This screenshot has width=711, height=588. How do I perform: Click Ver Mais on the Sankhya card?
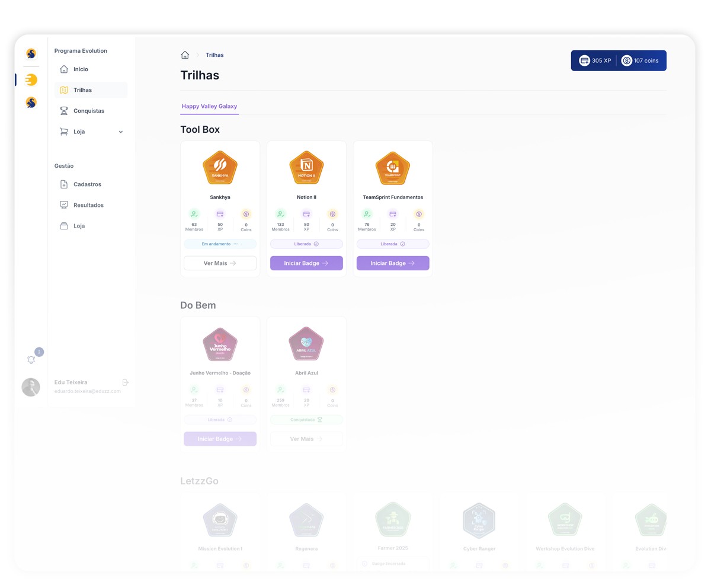[220, 263]
